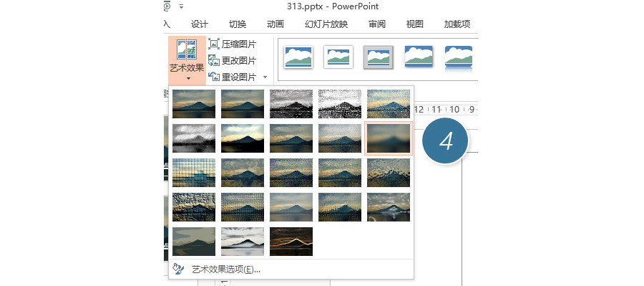Open the 加载项 tab

457,24
